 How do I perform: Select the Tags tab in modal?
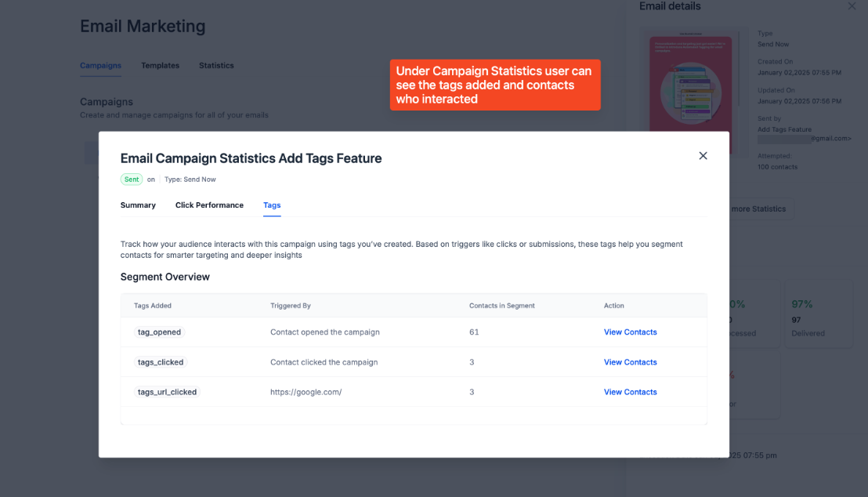click(272, 205)
